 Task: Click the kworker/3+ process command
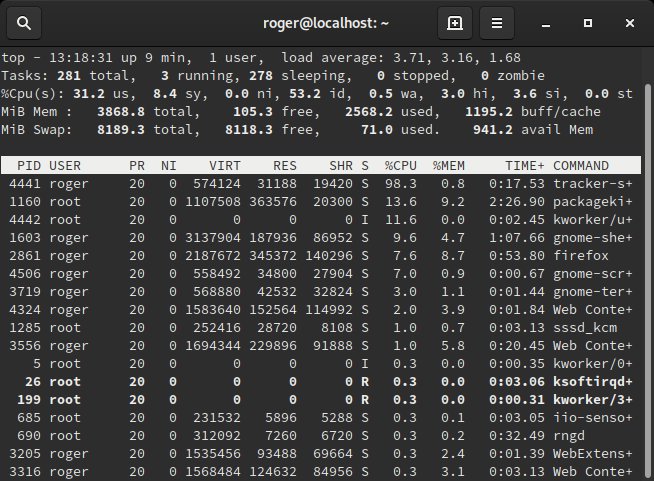[x=593, y=400]
